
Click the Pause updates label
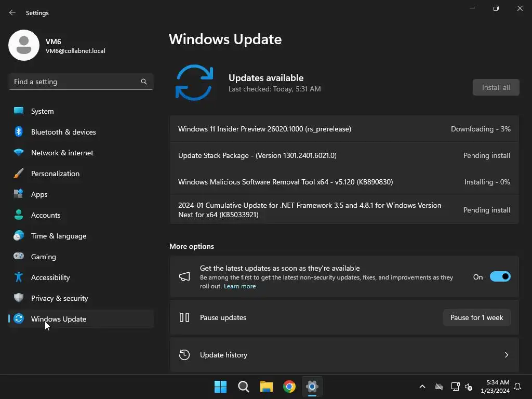point(223,317)
